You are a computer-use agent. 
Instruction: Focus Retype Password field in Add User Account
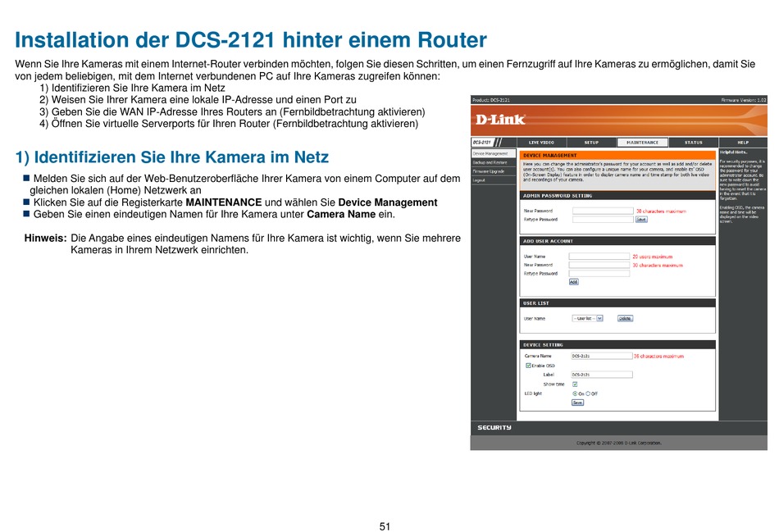pyautogui.click(x=599, y=273)
